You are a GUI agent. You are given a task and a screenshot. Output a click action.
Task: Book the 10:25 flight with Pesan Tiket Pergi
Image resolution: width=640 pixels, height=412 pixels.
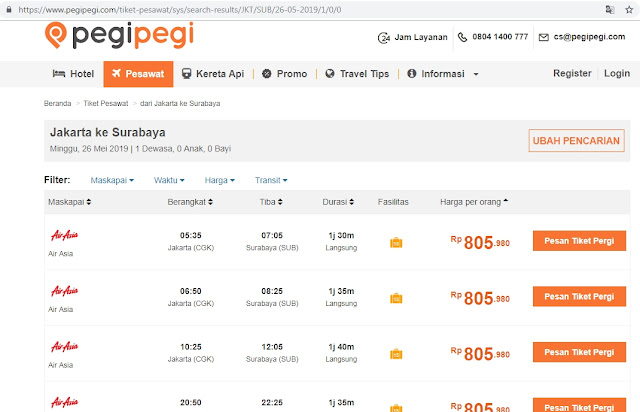pyautogui.click(x=579, y=352)
